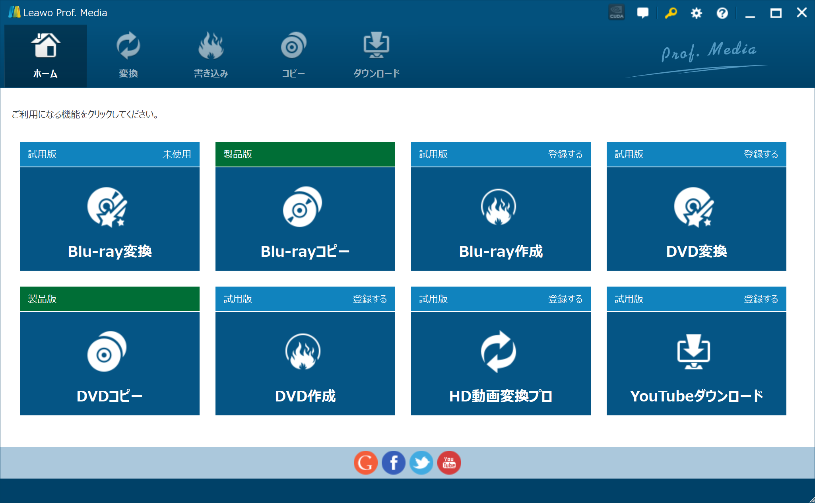Click the Google social icon
The height and width of the screenshot is (504, 815).
click(x=365, y=463)
